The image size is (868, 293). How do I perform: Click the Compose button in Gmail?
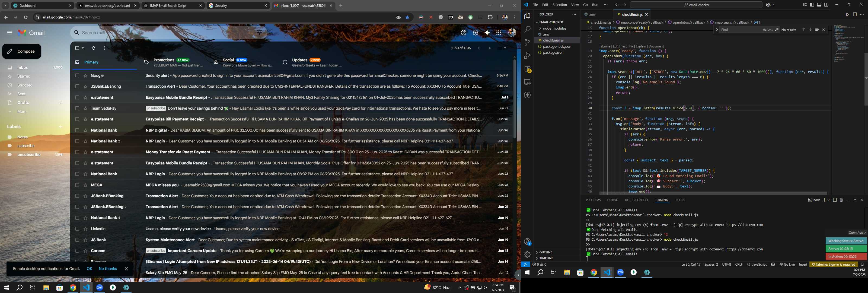click(22, 51)
